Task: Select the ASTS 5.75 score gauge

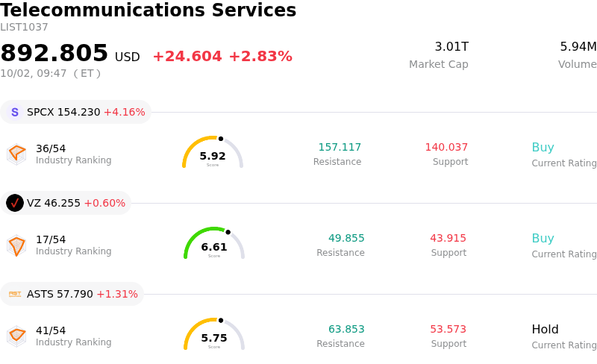Action: tap(214, 334)
